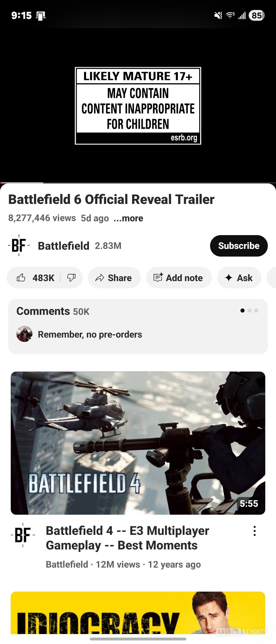Viewport: 276px width, 644px height.
Task: Tap the Ask sparkle button
Action: click(x=239, y=278)
